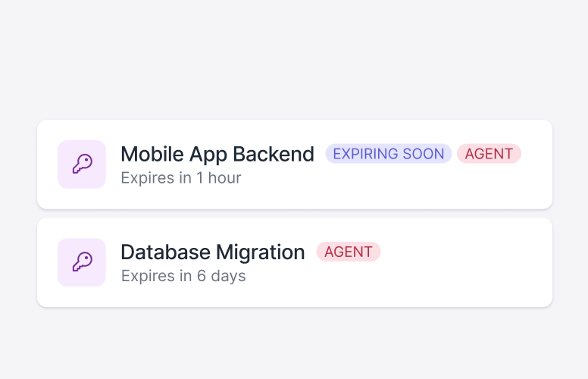Screen dimensions: 588x379
Task: Click the key icon for Database Migration
Action: pos(82,262)
